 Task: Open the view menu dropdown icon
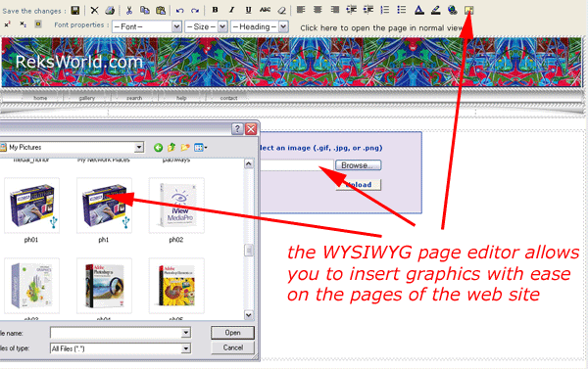[x=201, y=147]
